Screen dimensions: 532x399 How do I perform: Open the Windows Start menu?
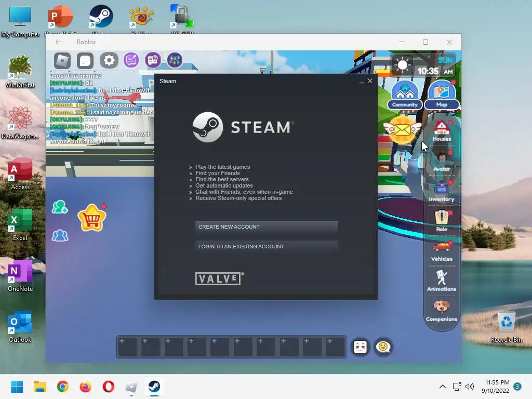click(17, 387)
